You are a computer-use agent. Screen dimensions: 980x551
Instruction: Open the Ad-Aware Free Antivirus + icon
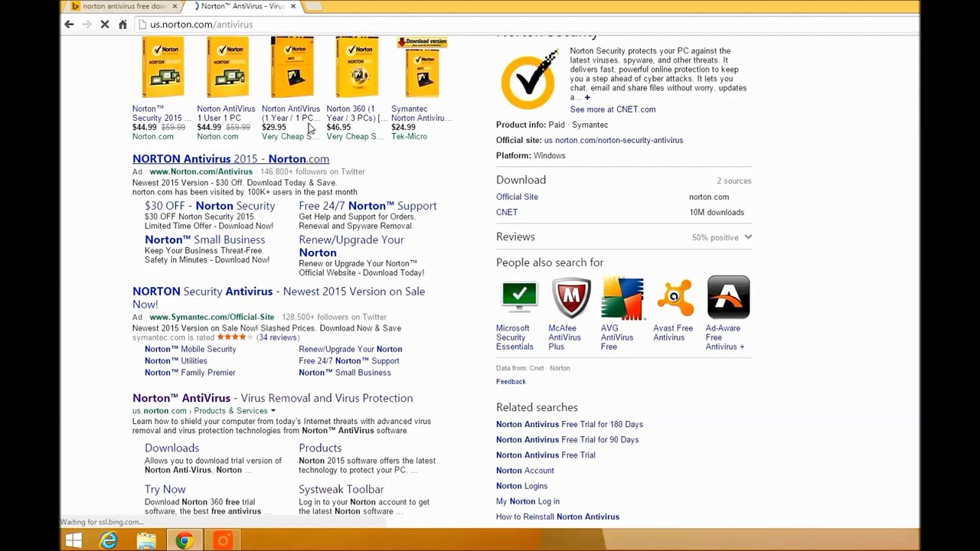tap(728, 298)
